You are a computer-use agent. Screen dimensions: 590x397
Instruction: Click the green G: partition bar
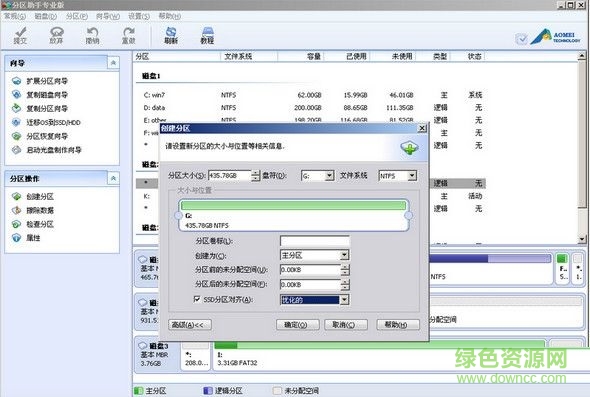[293, 205]
